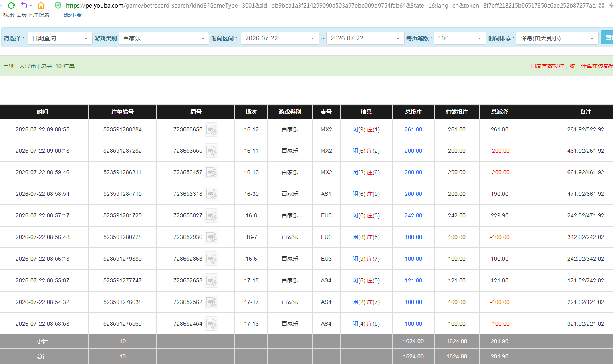Open total bet 242.00 link
Image resolution: width=613 pixels, height=364 pixels.
click(x=413, y=216)
